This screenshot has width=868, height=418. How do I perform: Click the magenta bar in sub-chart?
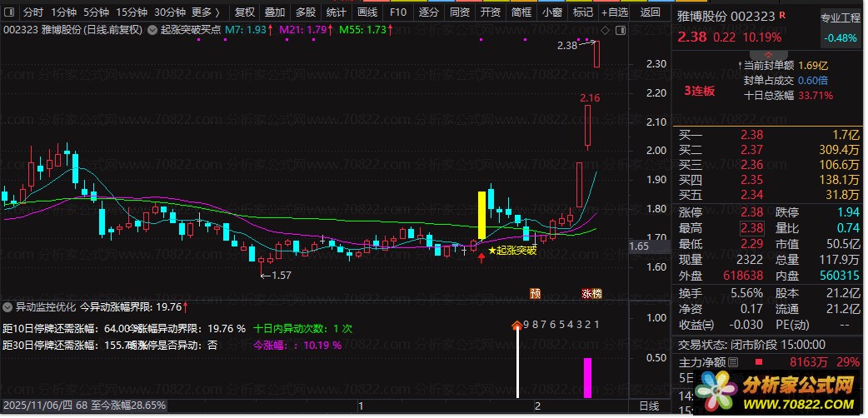(x=587, y=377)
